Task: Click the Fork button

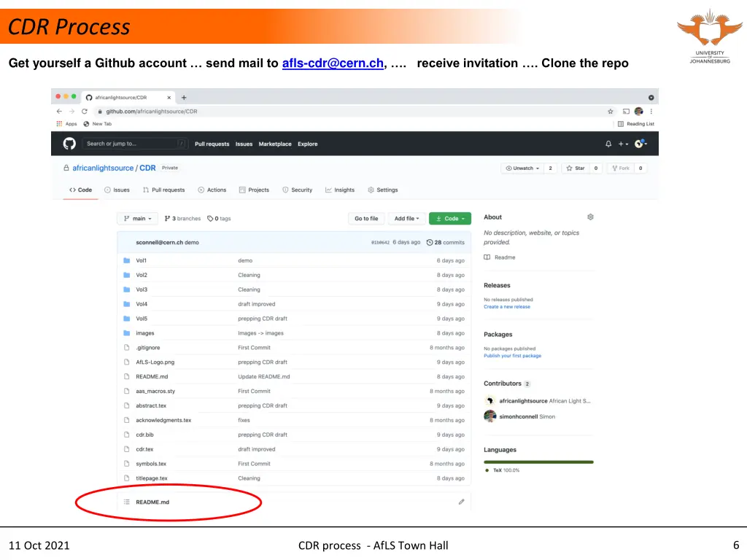Action: click(621, 168)
